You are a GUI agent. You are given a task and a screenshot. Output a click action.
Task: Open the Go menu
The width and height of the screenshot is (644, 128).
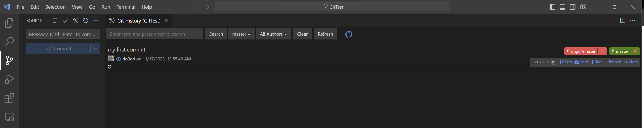92,7
